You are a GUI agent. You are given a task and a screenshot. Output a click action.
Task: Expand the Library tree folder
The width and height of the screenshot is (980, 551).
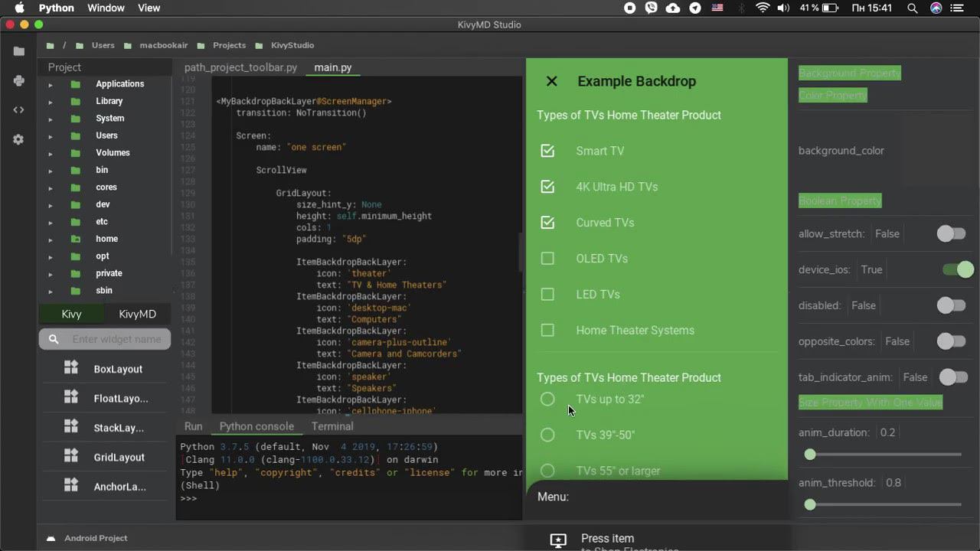(51, 102)
